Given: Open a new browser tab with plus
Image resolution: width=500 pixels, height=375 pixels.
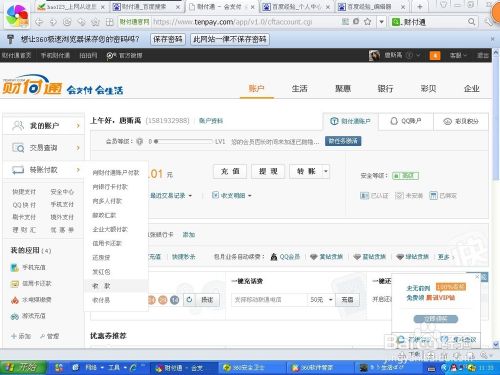Looking at the screenshot, I should coord(420,6).
